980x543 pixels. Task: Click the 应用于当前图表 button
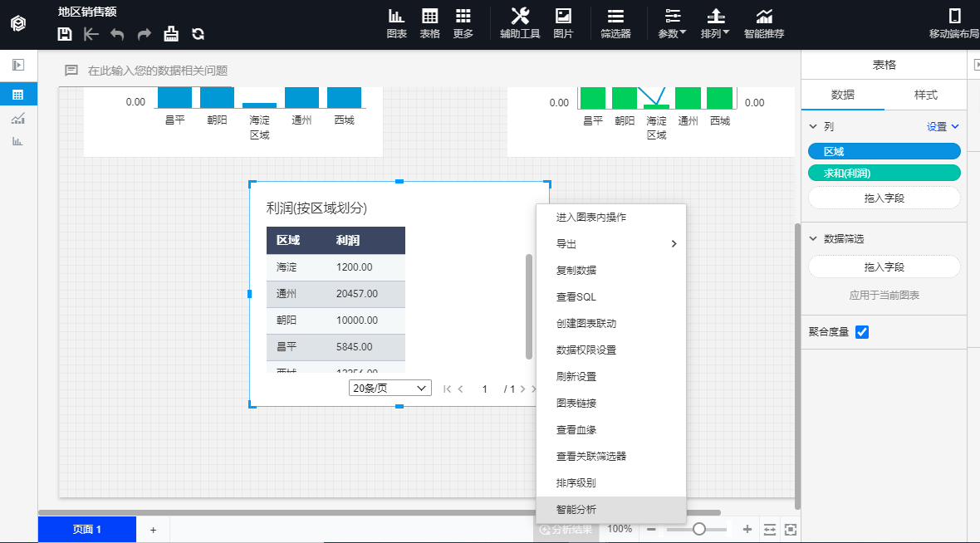(884, 296)
